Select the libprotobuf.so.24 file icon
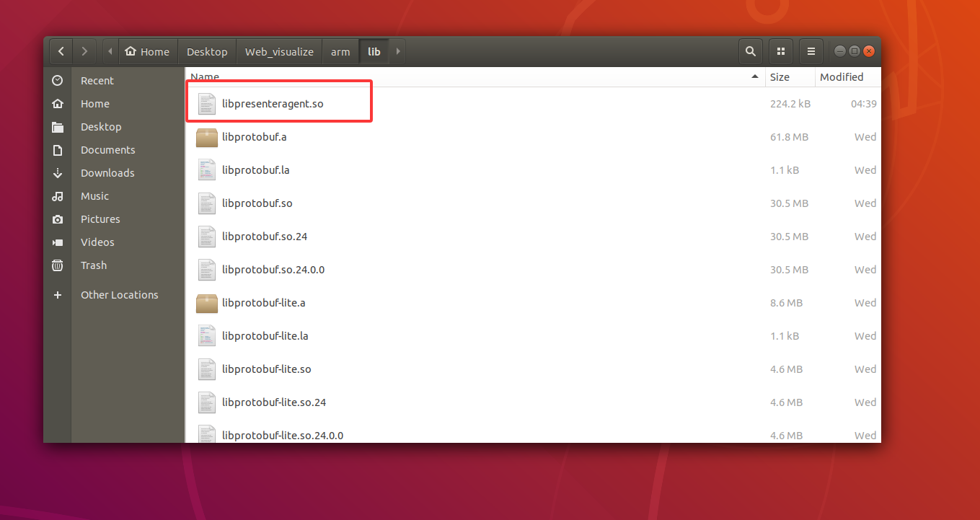980x520 pixels. tap(207, 237)
